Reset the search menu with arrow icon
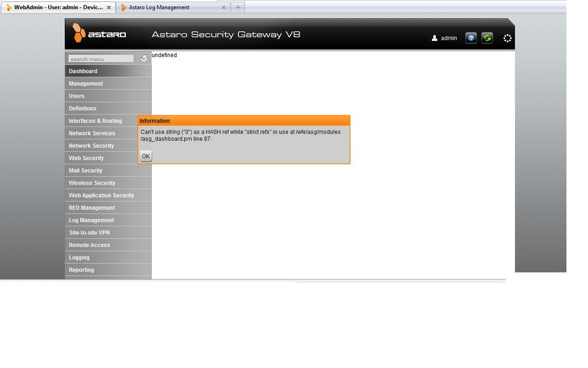Screen dimensions: 588x368 coord(144,58)
